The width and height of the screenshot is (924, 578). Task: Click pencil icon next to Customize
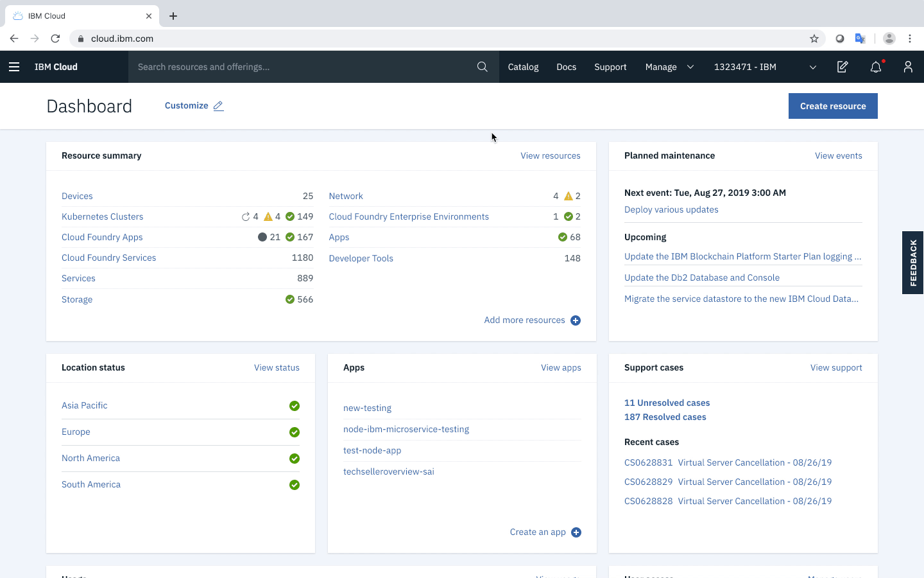(218, 106)
